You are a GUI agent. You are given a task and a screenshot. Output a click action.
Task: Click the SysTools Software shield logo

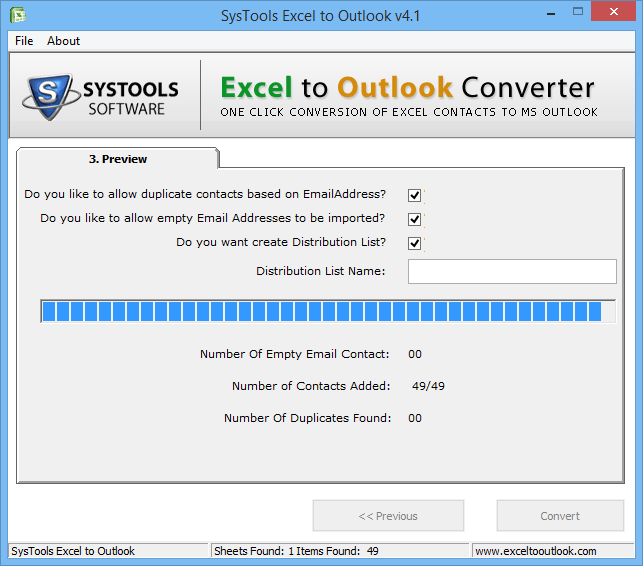coord(50,97)
